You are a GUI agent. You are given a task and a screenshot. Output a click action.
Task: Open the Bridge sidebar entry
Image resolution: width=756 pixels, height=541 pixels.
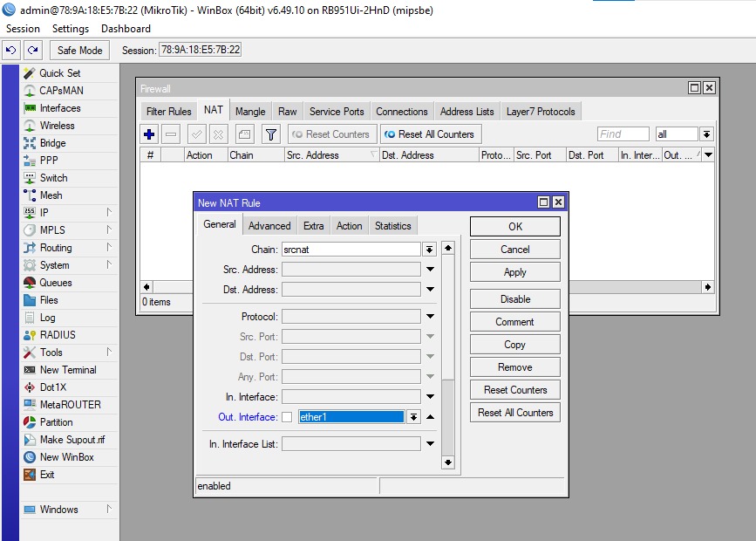(x=70, y=143)
